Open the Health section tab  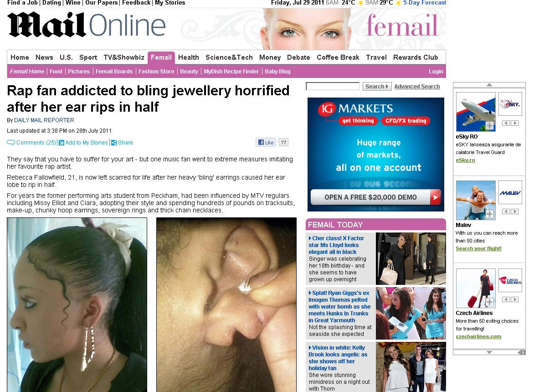(x=188, y=57)
